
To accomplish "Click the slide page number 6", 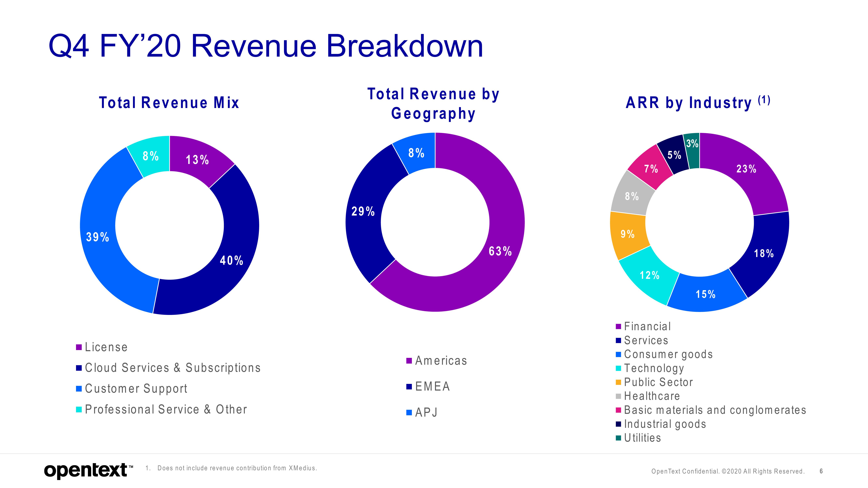I will [x=821, y=471].
